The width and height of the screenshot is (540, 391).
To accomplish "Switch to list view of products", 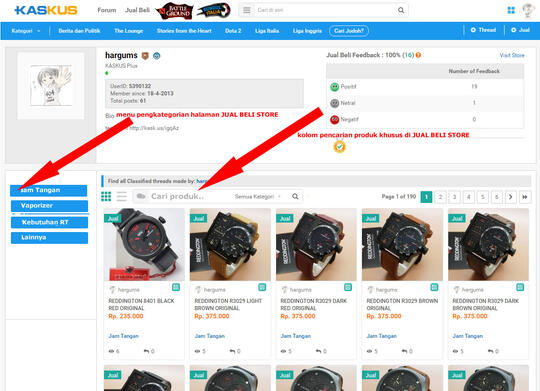I will pos(122,196).
